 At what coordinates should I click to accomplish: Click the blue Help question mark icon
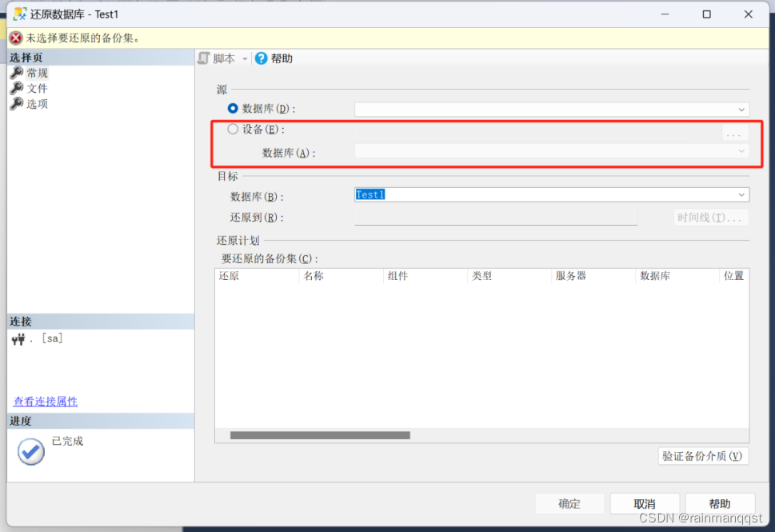coord(261,58)
